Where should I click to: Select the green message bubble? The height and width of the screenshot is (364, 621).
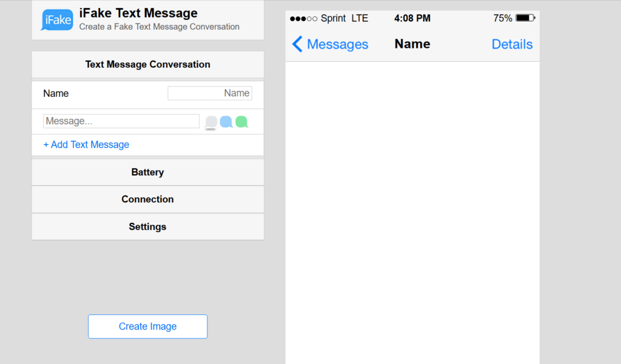pos(241,122)
